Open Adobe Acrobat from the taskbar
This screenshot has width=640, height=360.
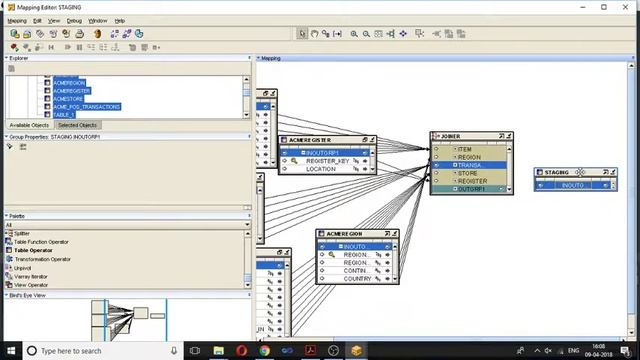point(310,351)
